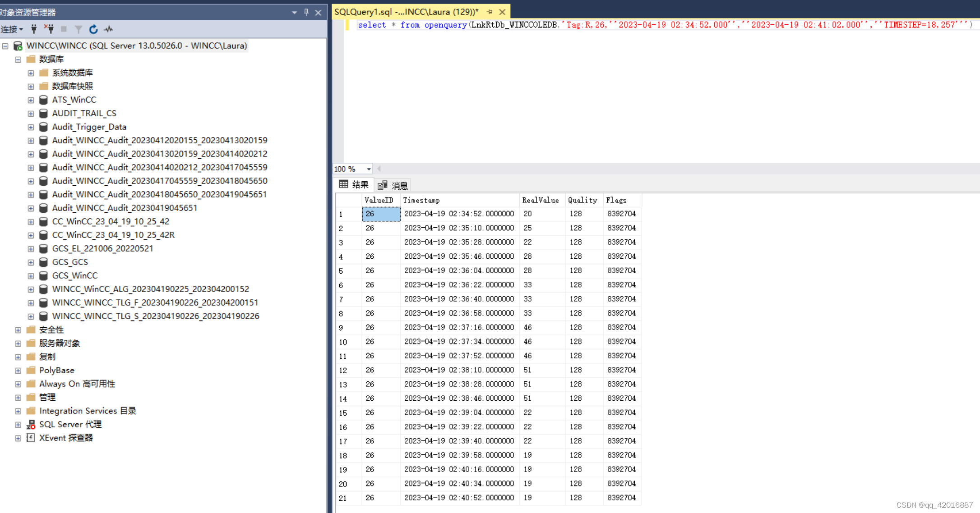Click the disconnect plug icon with red X
This screenshot has height=513, width=980.
pyautogui.click(x=49, y=29)
